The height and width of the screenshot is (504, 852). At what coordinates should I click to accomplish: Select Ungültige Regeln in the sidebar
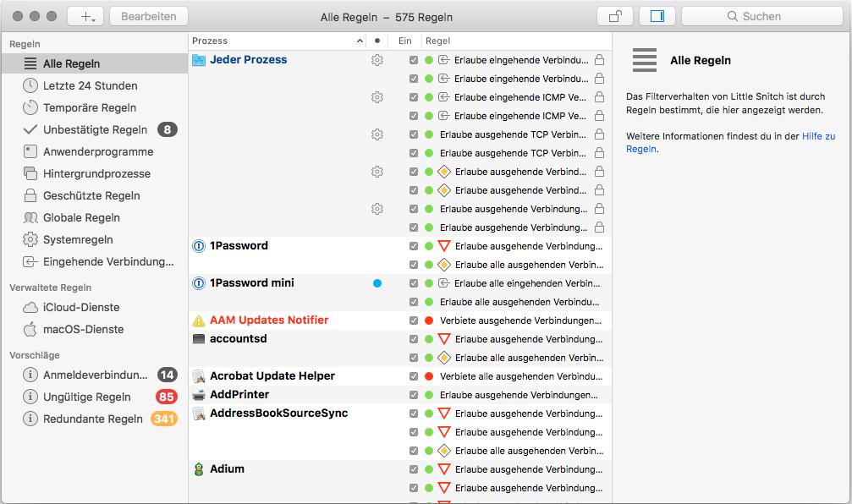[95, 397]
